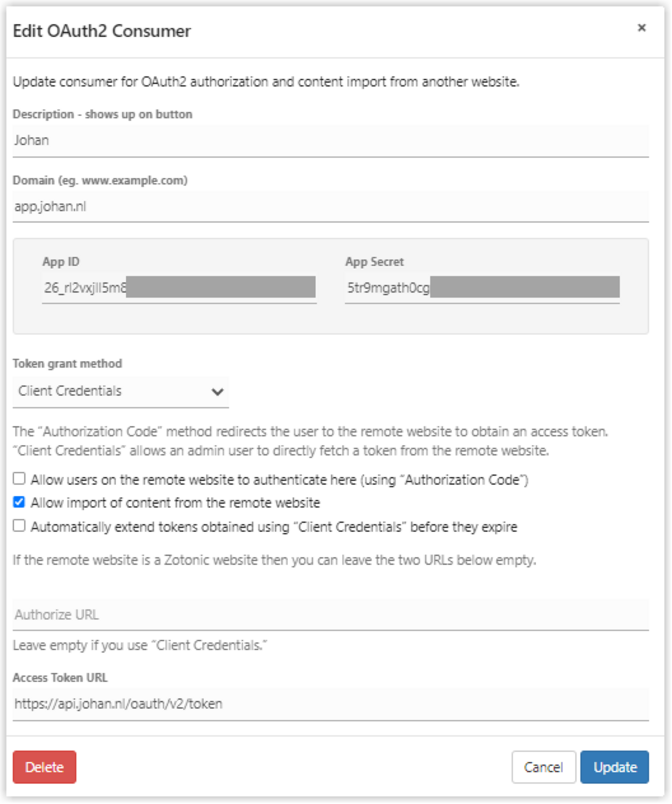672x804 pixels.
Task: Click label text Automatically extend tokens before they expire
Action: tap(274, 528)
